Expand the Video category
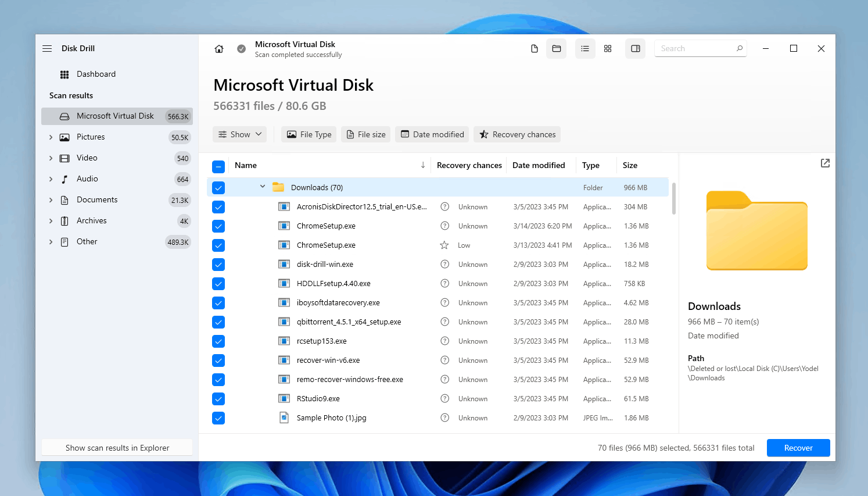 51,158
